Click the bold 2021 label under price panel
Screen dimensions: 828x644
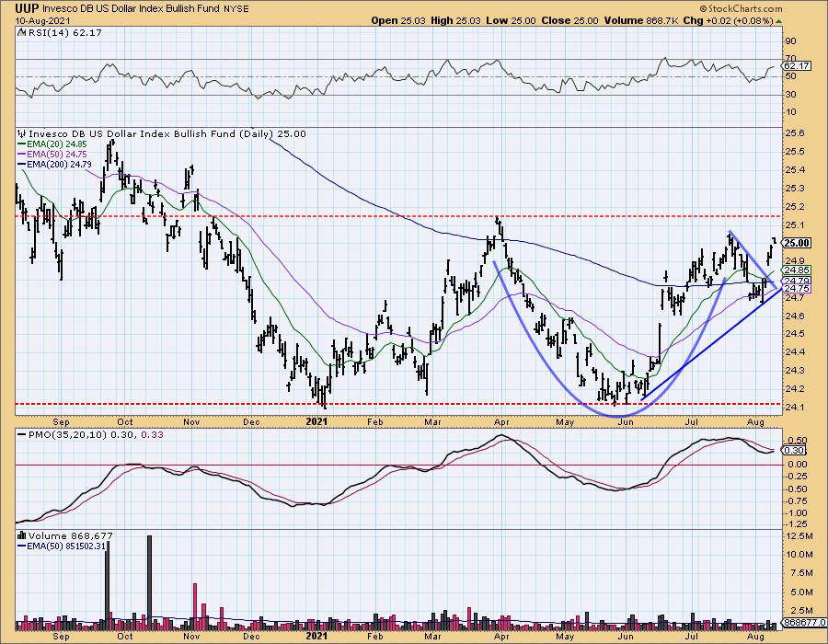click(x=316, y=421)
